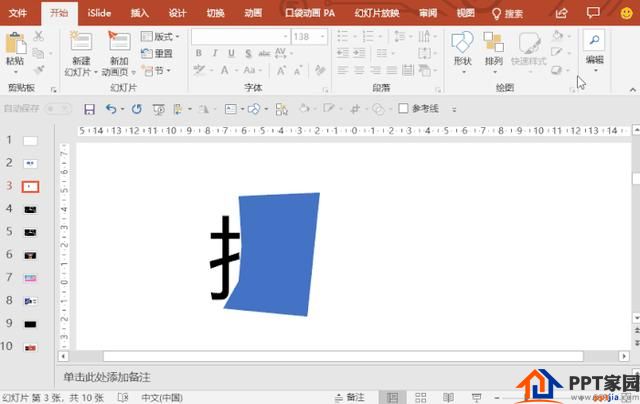Switch to the 口袋动画 PA tab

pyautogui.click(x=310, y=13)
